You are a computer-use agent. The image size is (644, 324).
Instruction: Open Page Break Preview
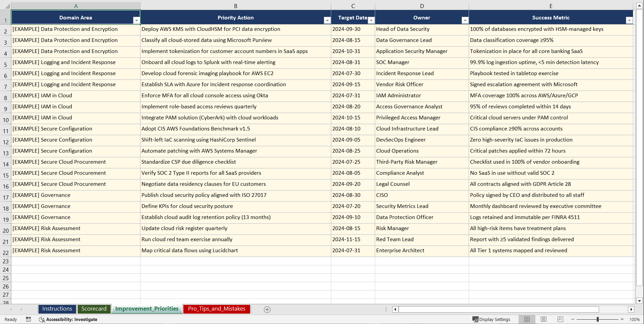click(560, 319)
